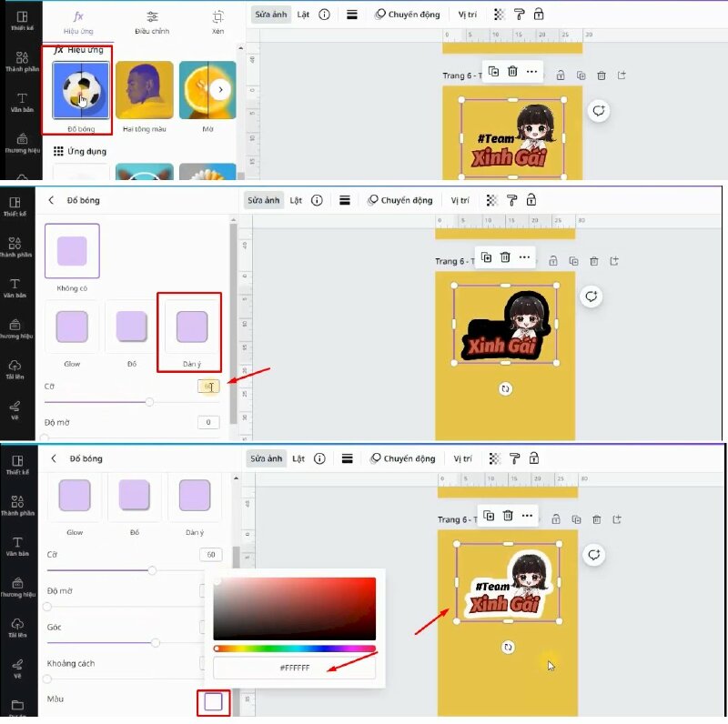The width and height of the screenshot is (728, 724).
Task: Click the Ứng dụng apps grid icon
Action: (x=58, y=151)
